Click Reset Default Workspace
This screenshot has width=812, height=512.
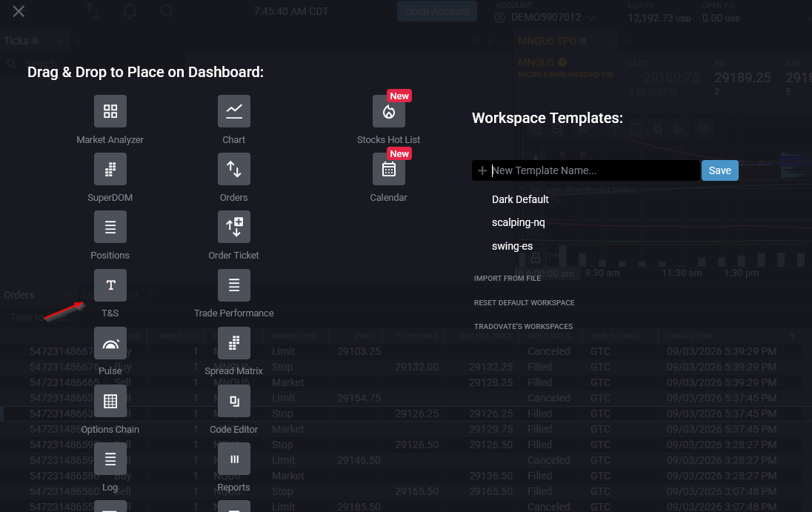(x=524, y=303)
